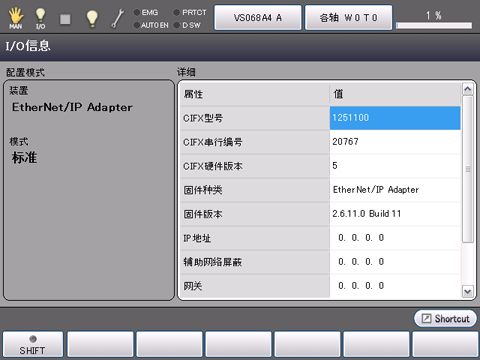Open the wrench tool icon
This screenshot has width=480, height=360.
tap(117, 18)
